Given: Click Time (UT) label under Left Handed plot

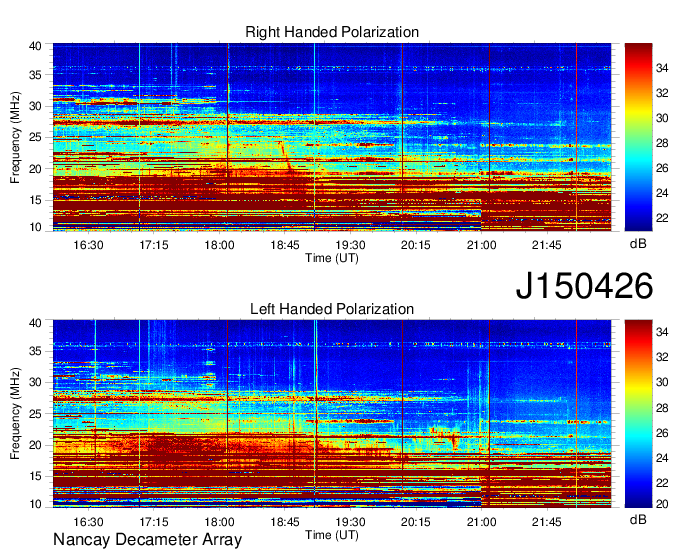Looking at the screenshot, I should pyautogui.click(x=332, y=535).
